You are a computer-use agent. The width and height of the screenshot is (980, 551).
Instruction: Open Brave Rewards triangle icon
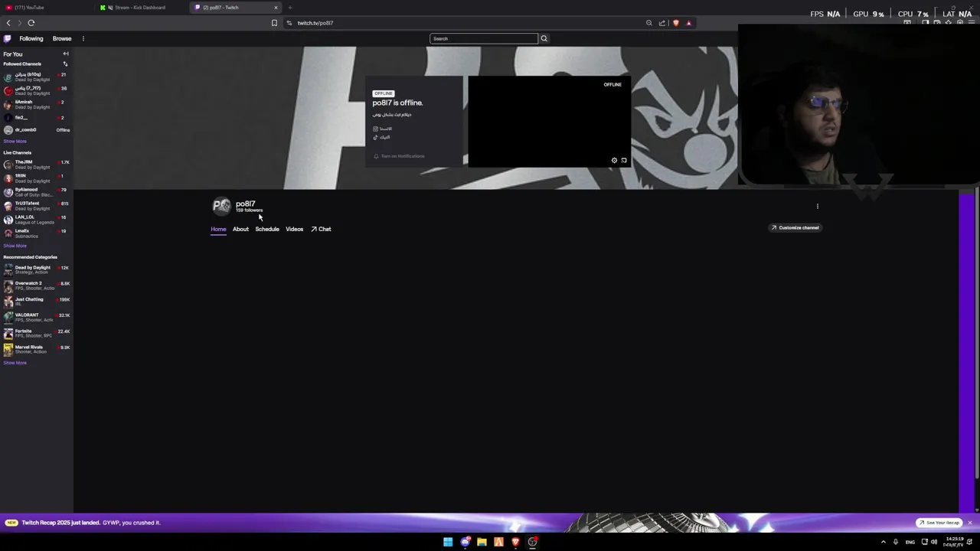tap(688, 23)
